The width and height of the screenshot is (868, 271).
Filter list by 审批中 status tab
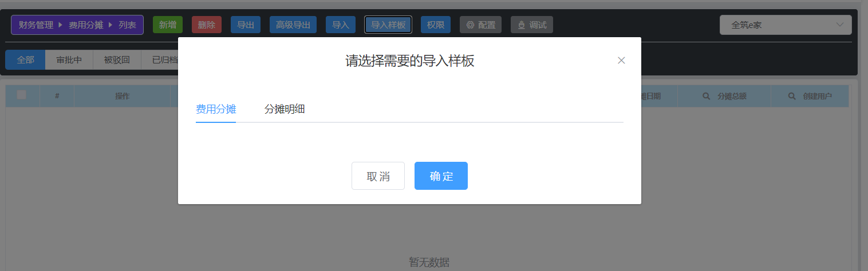[69, 59]
